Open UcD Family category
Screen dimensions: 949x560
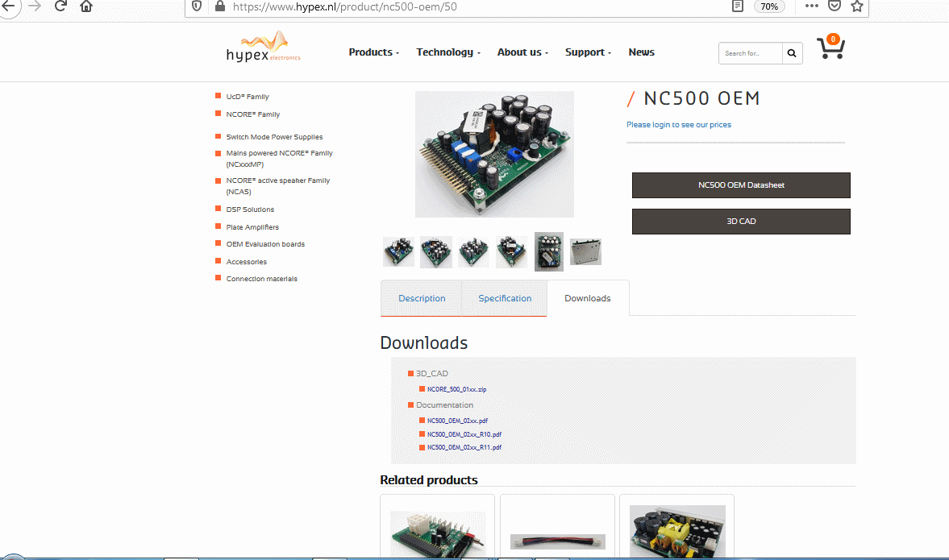point(247,97)
